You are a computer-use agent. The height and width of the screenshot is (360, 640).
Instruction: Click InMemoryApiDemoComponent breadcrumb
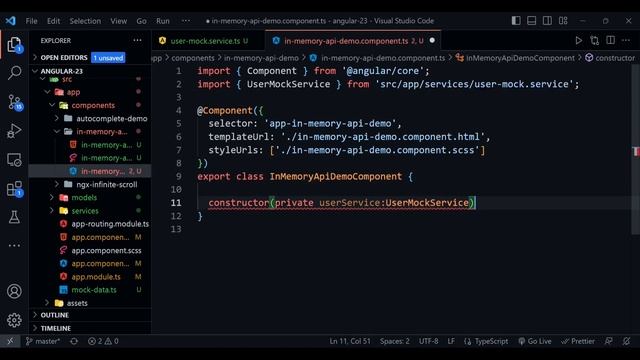[x=515, y=58]
